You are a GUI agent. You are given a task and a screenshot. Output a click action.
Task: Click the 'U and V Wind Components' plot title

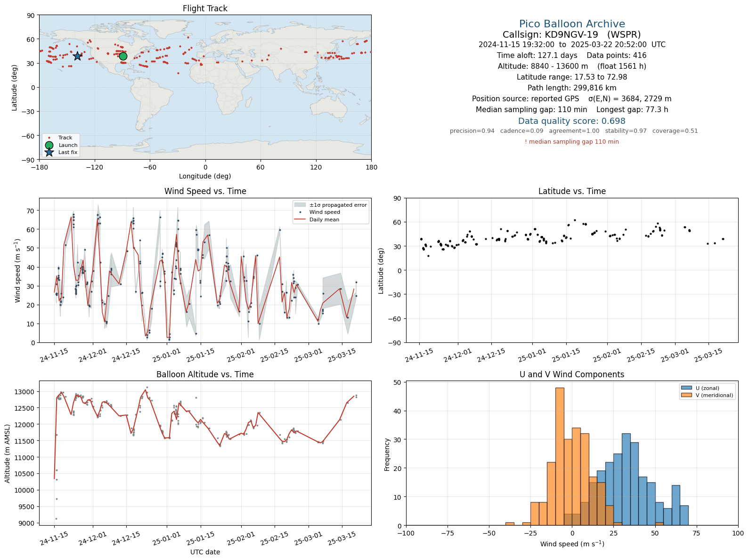(572, 374)
